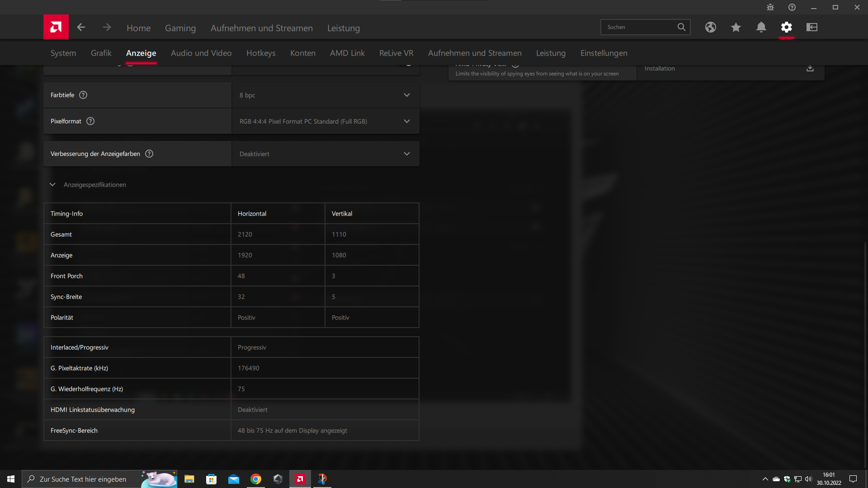Open Chrome from the taskbar
Image resolution: width=868 pixels, height=488 pixels.
(256, 479)
